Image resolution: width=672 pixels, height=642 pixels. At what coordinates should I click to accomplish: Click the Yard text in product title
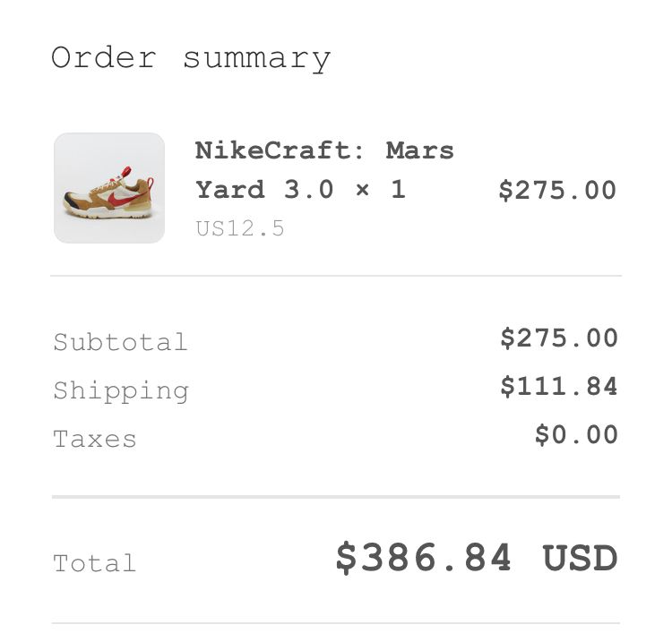(x=230, y=189)
